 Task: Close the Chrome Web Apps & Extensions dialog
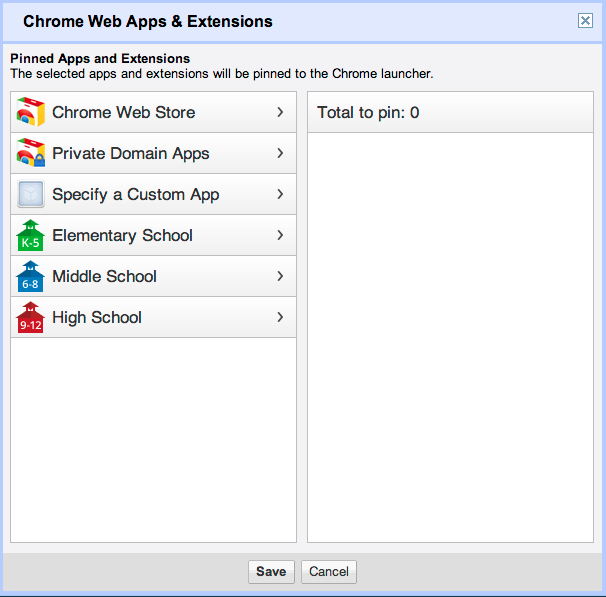click(x=585, y=21)
